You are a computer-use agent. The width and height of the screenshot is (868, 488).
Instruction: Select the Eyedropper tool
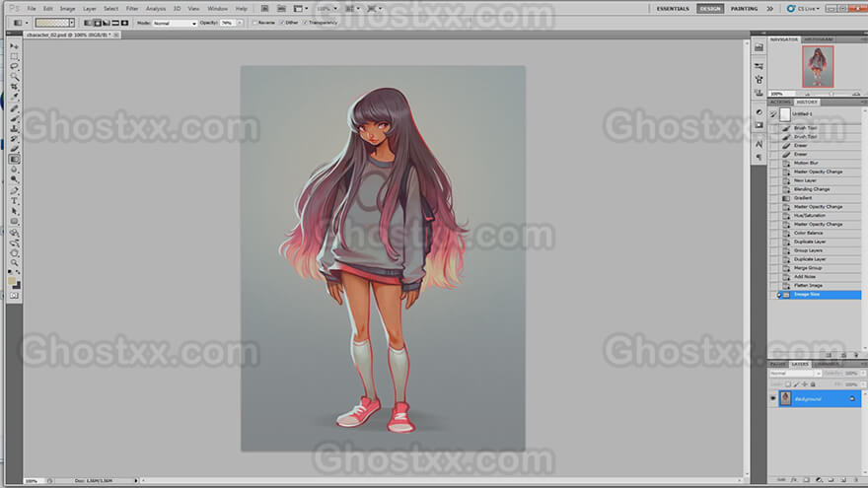14,97
